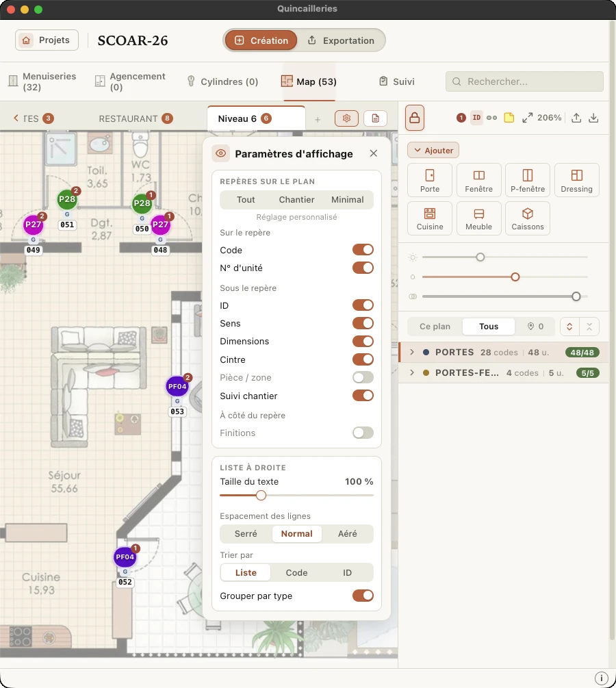Disable the Dimensions toggle
The width and height of the screenshot is (616, 688).
[x=363, y=342]
